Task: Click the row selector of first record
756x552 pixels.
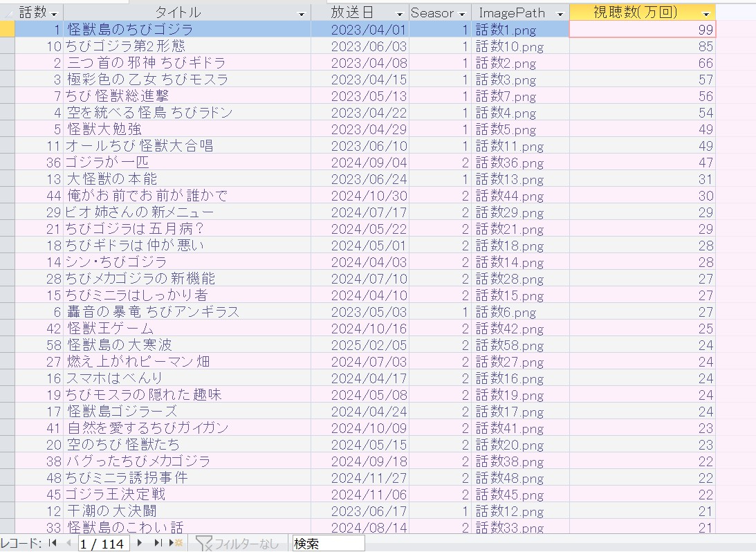Action: click(x=7, y=30)
